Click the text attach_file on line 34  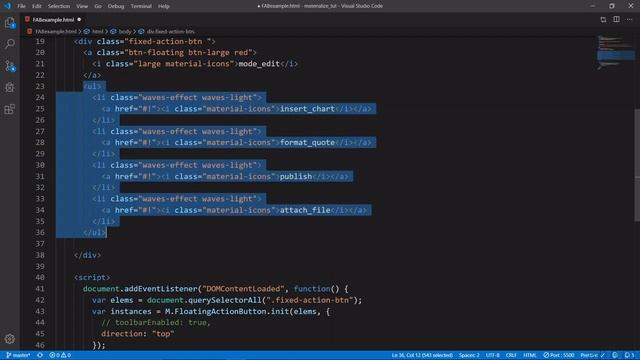305,210
